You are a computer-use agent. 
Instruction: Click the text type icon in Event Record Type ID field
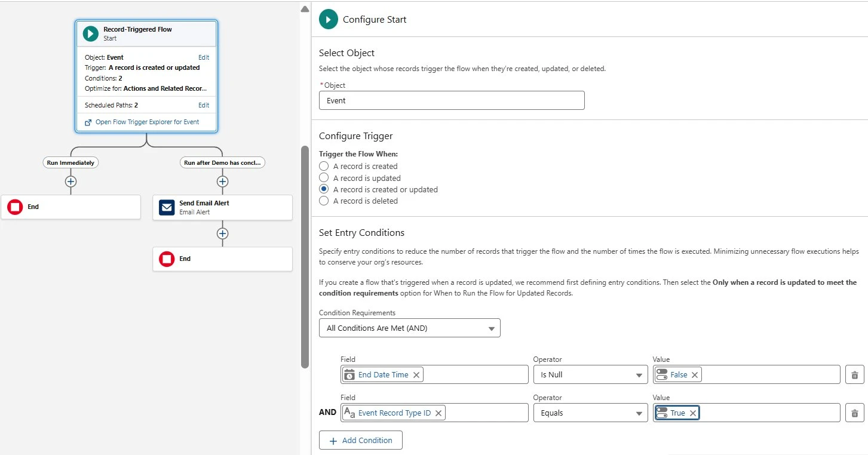[x=349, y=413]
